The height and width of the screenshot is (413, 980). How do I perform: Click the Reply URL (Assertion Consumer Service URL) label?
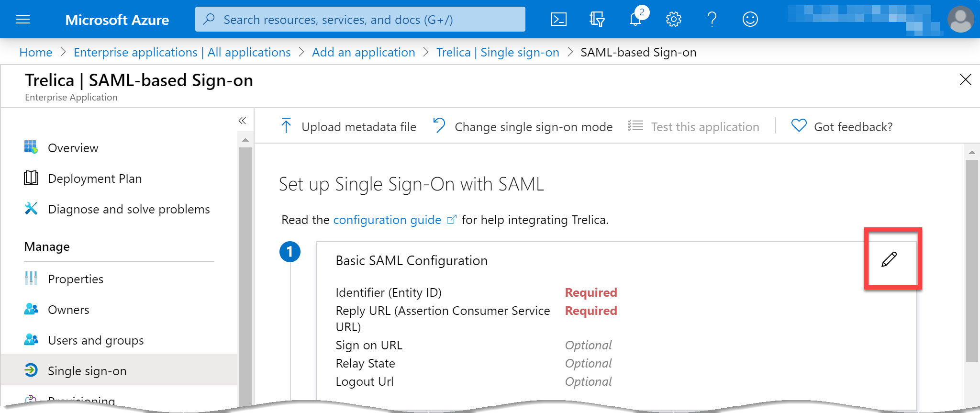coord(443,319)
